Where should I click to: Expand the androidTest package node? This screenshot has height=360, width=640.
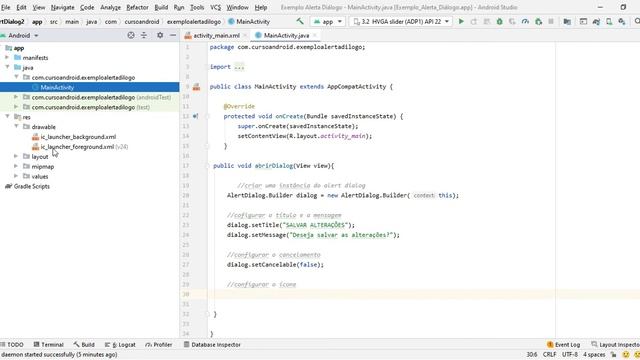[16, 97]
